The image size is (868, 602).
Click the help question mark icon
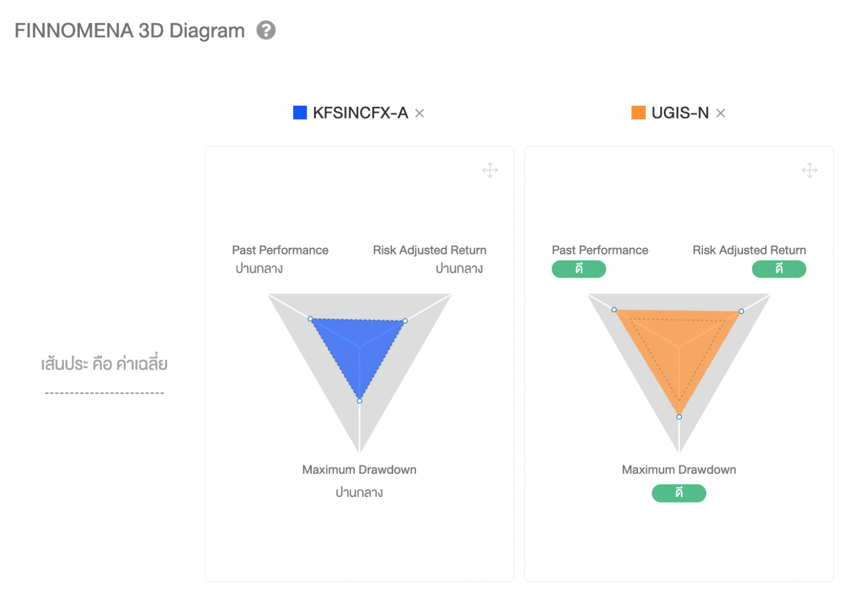pyautogui.click(x=266, y=30)
